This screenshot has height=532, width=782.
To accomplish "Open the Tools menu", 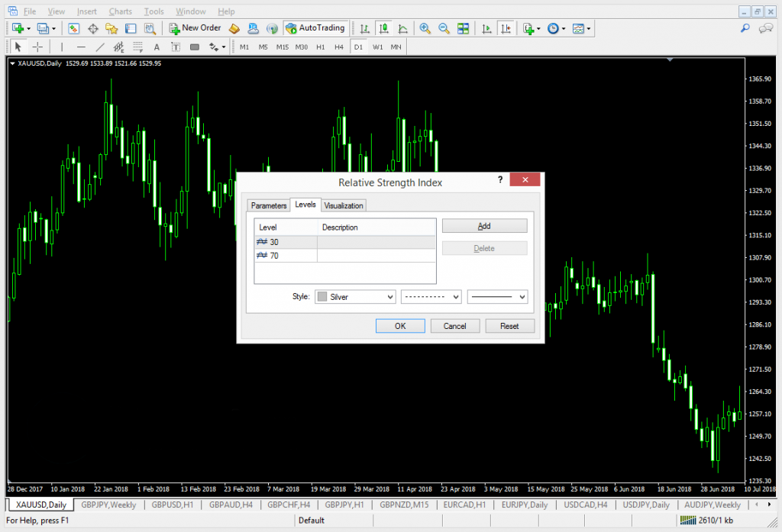I will (x=153, y=11).
